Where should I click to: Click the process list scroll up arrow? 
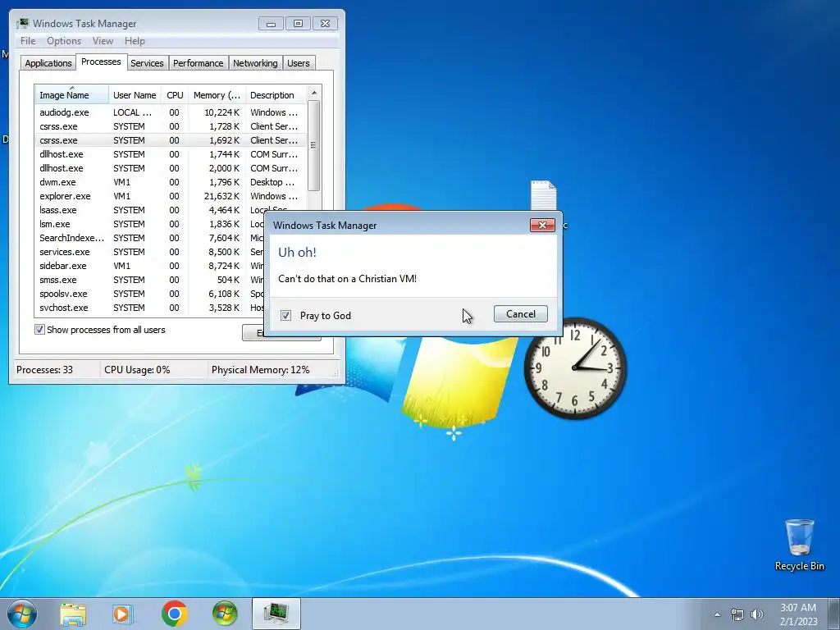pyautogui.click(x=314, y=93)
